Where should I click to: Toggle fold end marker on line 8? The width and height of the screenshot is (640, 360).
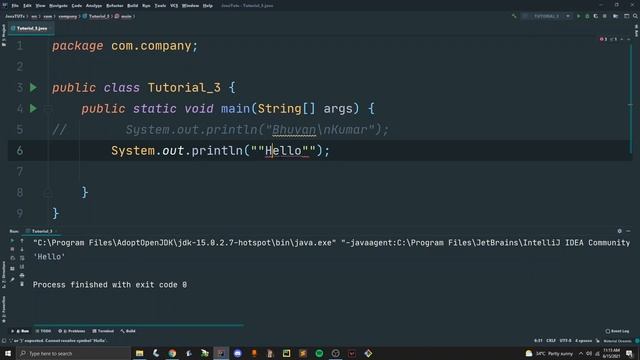click(x=48, y=193)
